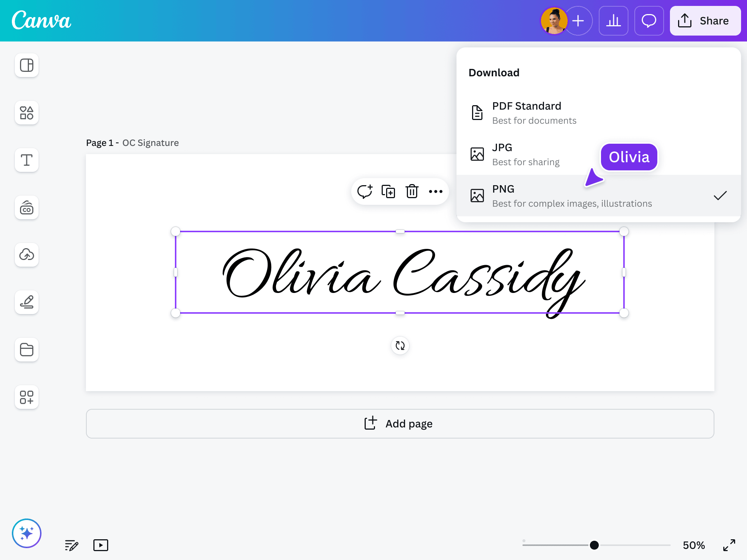Viewport: 747px width, 560px height.
Task: Open the insights panel in the header
Action: pos(613,21)
